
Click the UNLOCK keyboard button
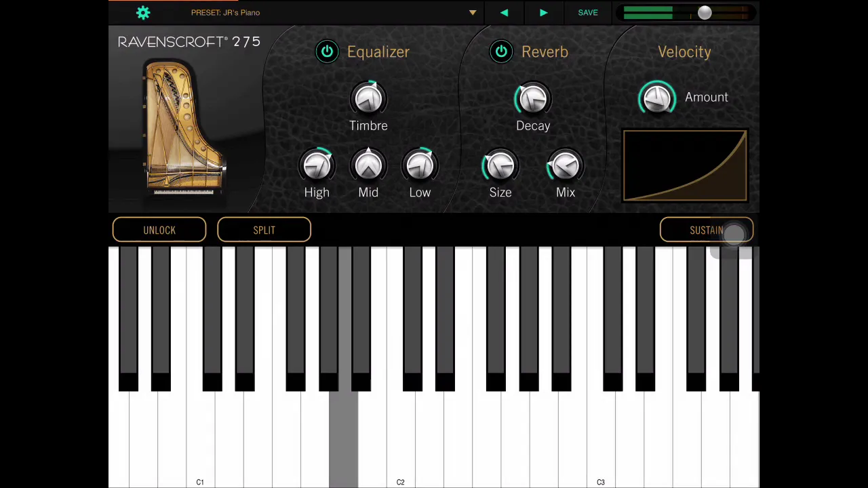[159, 230]
